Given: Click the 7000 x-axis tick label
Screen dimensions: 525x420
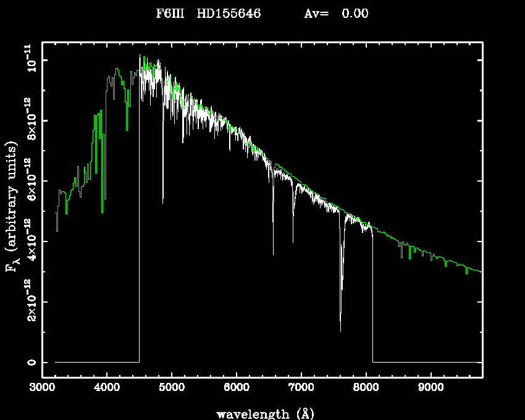Looking at the screenshot, I should [x=301, y=390].
